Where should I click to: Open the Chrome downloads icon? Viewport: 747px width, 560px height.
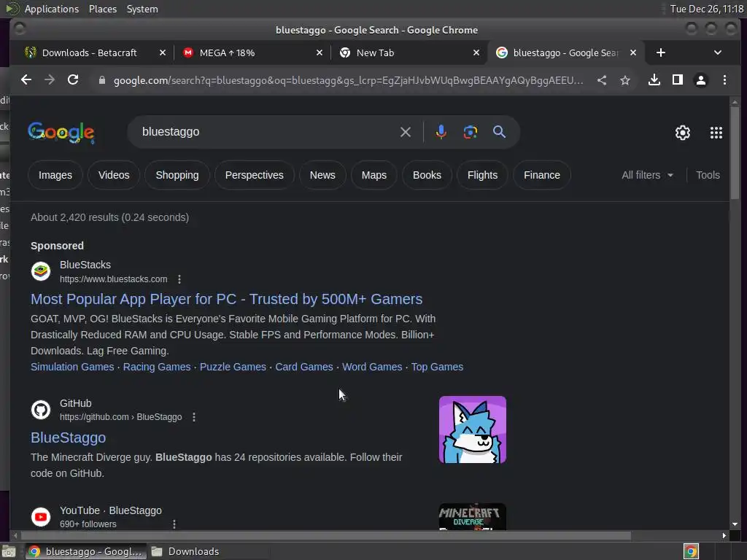(654, 80)
